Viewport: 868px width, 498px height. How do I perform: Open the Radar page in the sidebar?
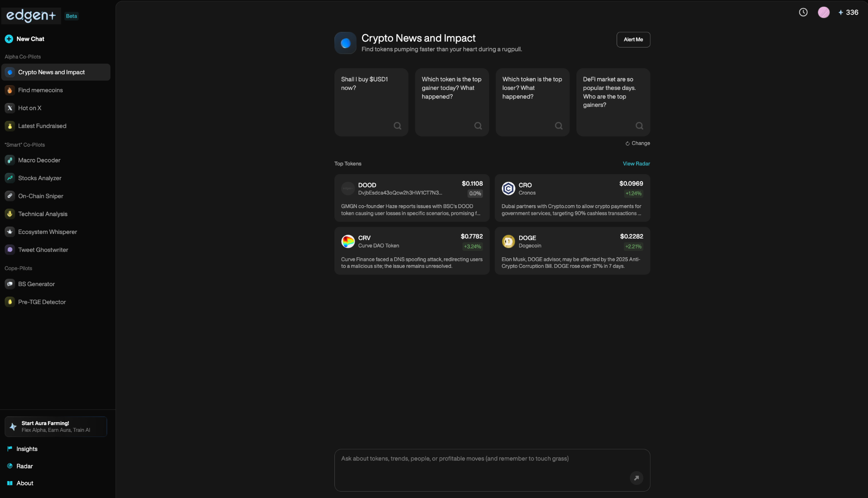[x=24, y=466]
